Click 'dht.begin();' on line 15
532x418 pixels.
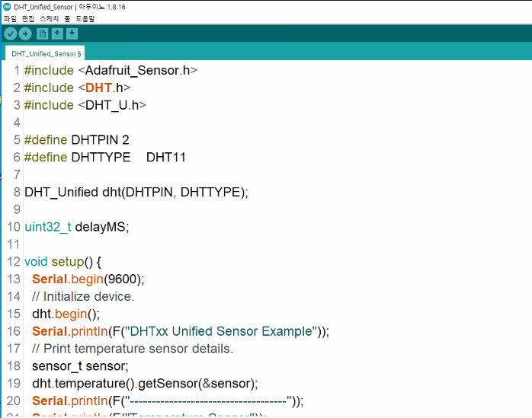point(66,314)
